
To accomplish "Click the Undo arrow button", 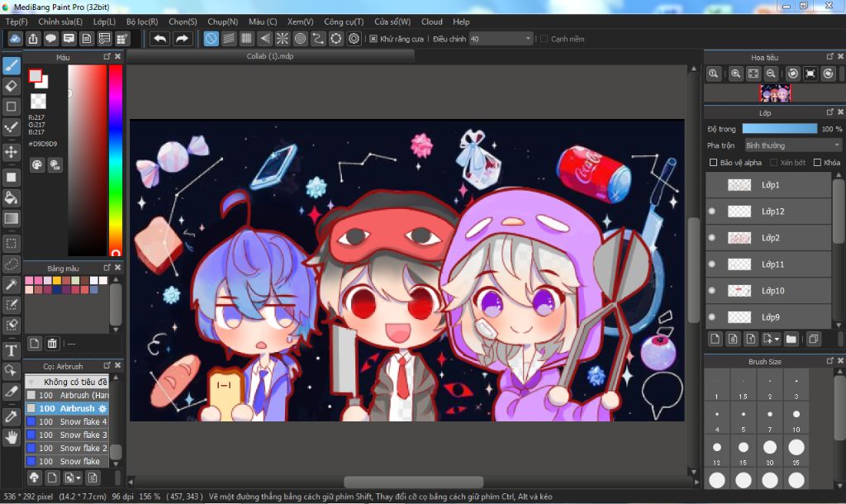I will click(159, 39).
